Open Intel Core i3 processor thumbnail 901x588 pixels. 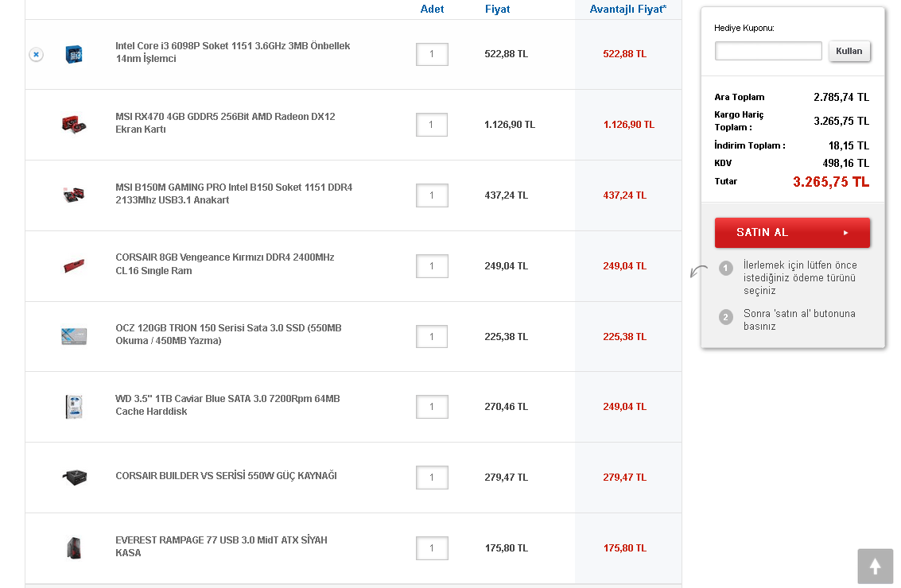point(74,54)
